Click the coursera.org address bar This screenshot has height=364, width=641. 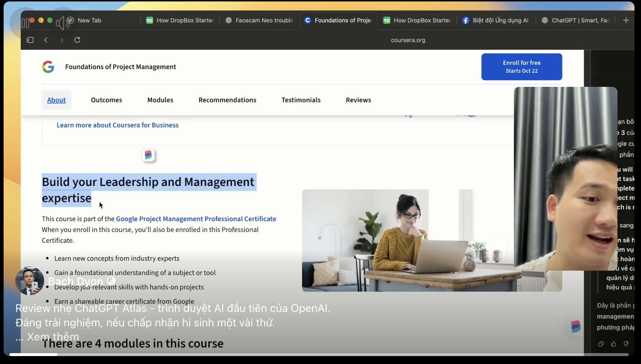click(408, 40)
